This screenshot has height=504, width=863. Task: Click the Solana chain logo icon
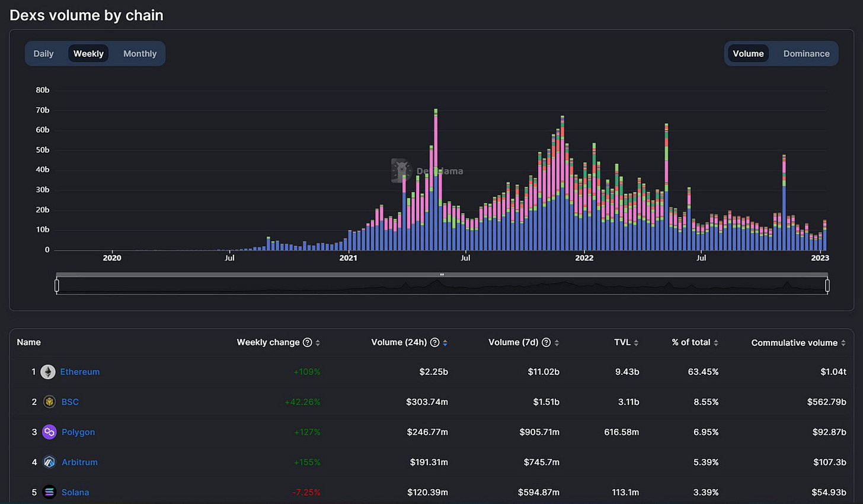[x=50, y=492]
